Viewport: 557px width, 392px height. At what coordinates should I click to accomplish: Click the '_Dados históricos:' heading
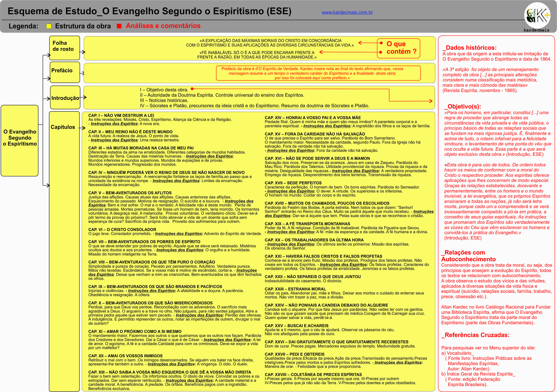(x=469, y=47)
